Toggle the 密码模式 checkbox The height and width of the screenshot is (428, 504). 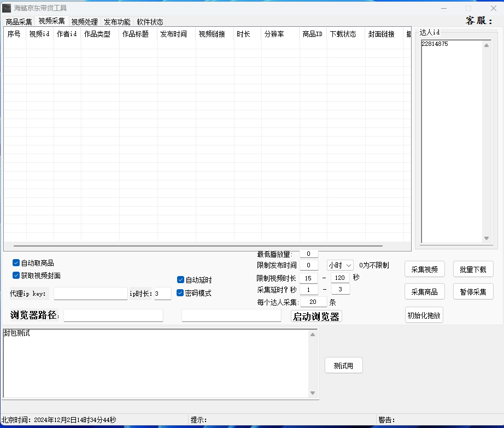(x=181, y=293)
